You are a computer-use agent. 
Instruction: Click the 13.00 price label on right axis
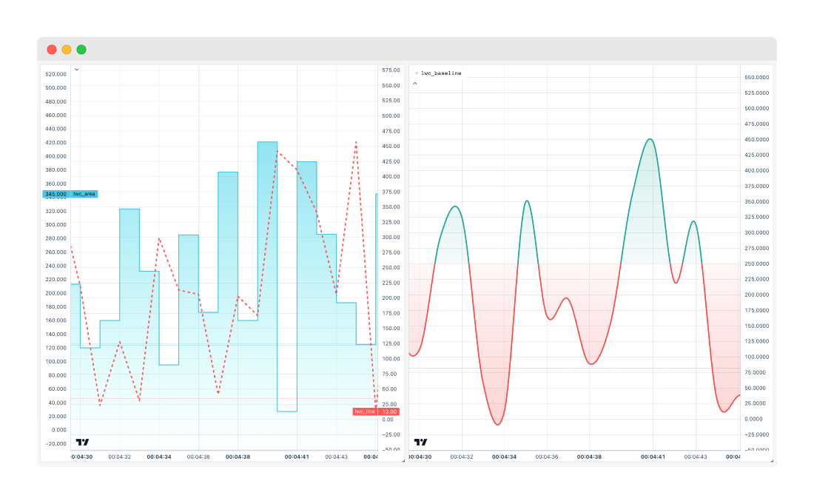388,411
